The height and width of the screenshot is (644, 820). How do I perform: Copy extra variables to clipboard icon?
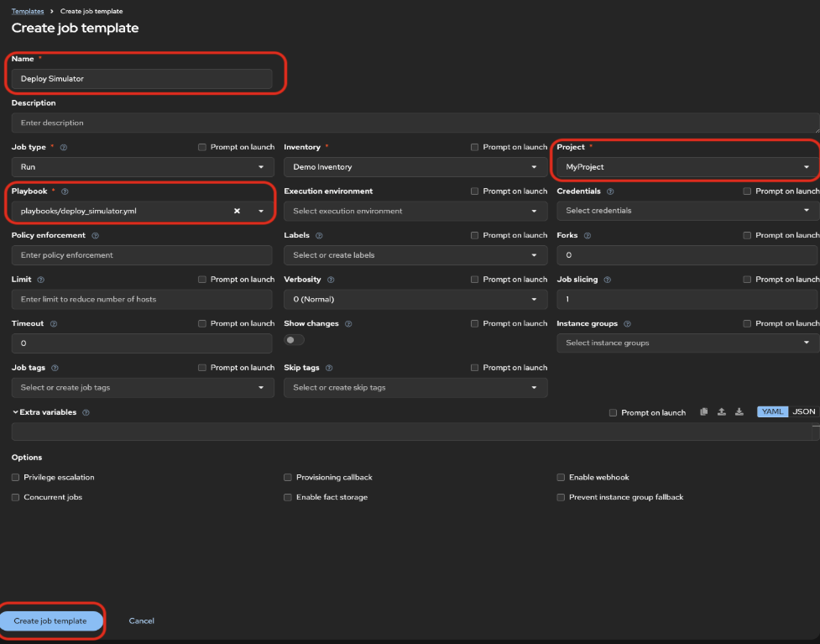tap(703, 412)
